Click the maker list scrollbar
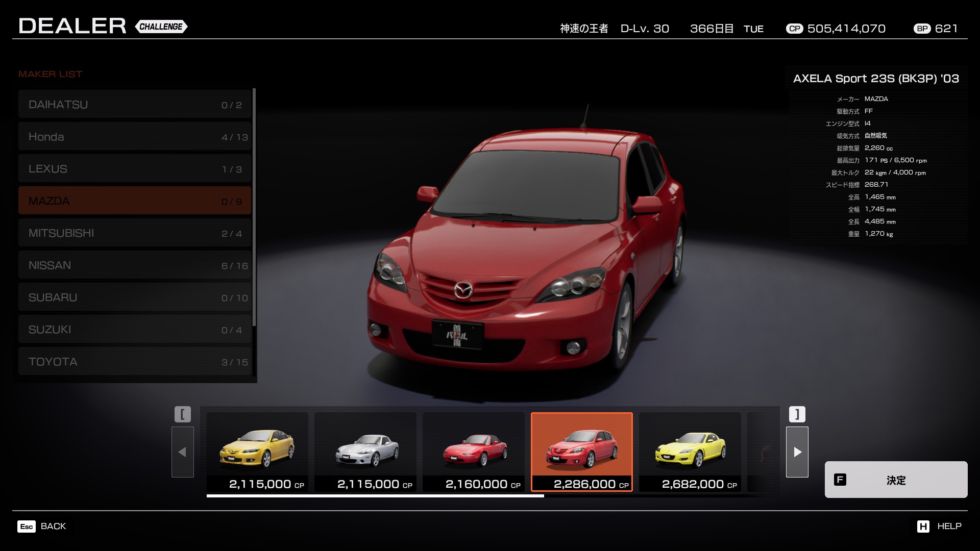980x551 pixels. (x=254, y=207)
